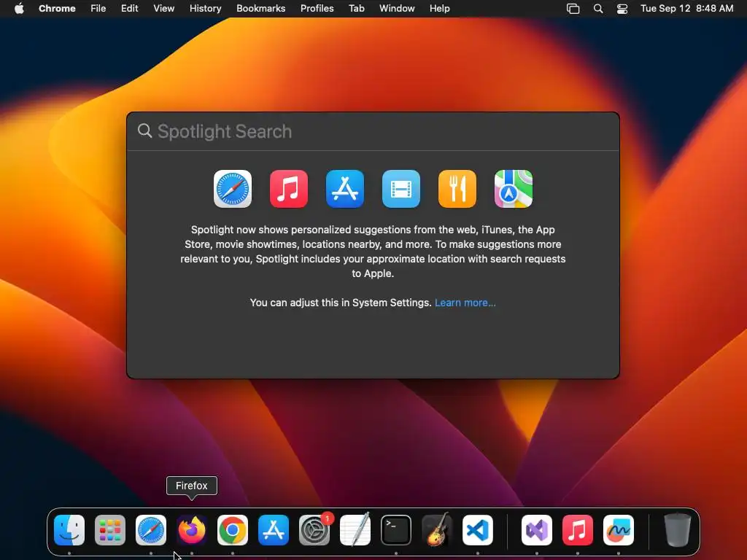Click the restaurants fork and knife icon
This screenshot has height=560, width=747.
pyautogui.click(x=457, y=189)
